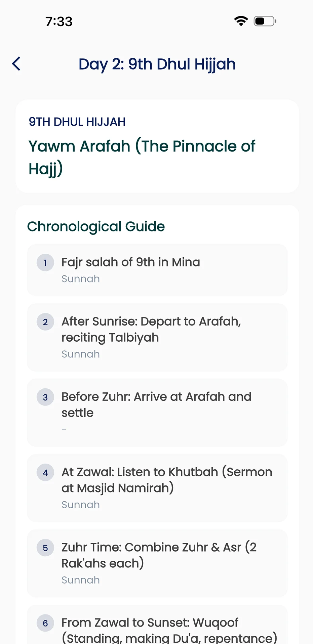The image size is (313, 644).
Task: Open the Fajr salah in Mina step
Action: [x=157, y=270]
